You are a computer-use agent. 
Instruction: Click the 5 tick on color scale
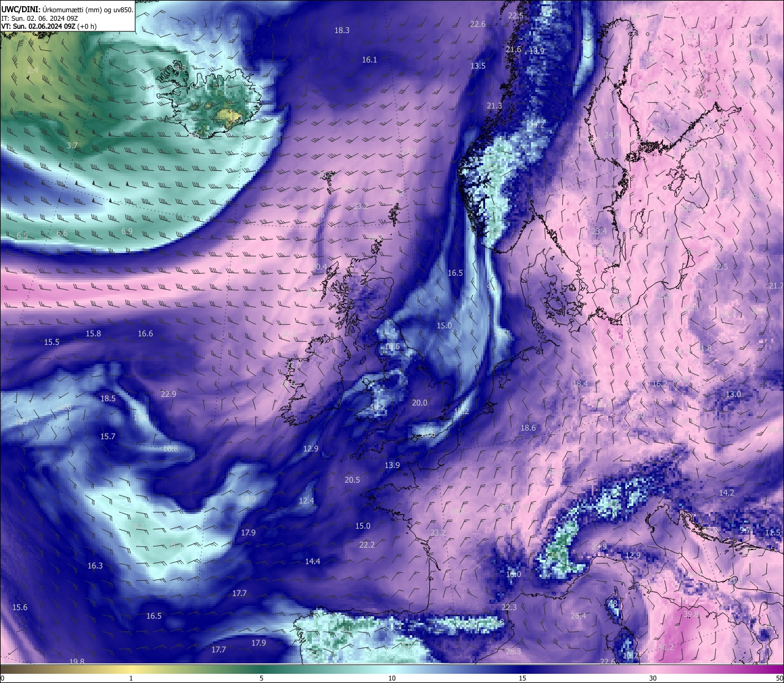pyautogui.click(x=262, y=678)
